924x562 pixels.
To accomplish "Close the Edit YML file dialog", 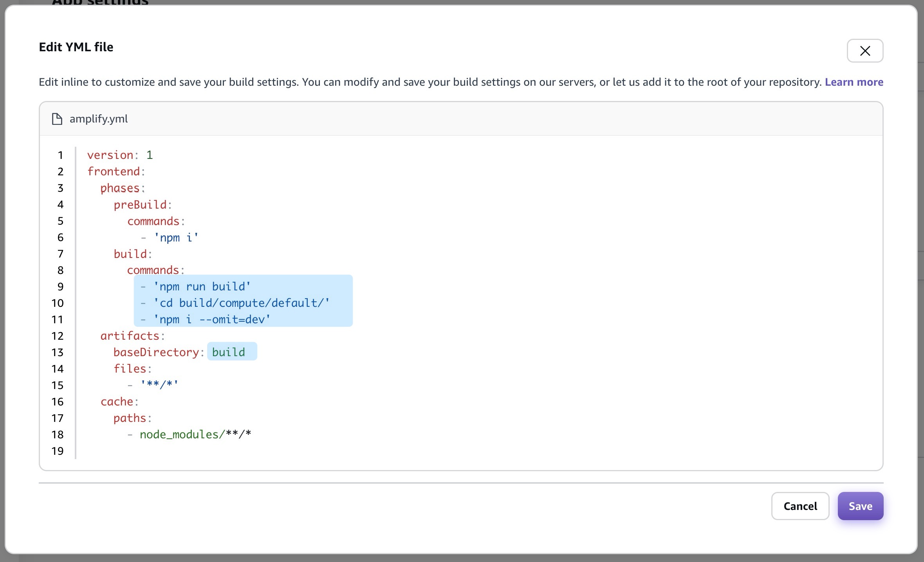I will [x=865, y=50].
